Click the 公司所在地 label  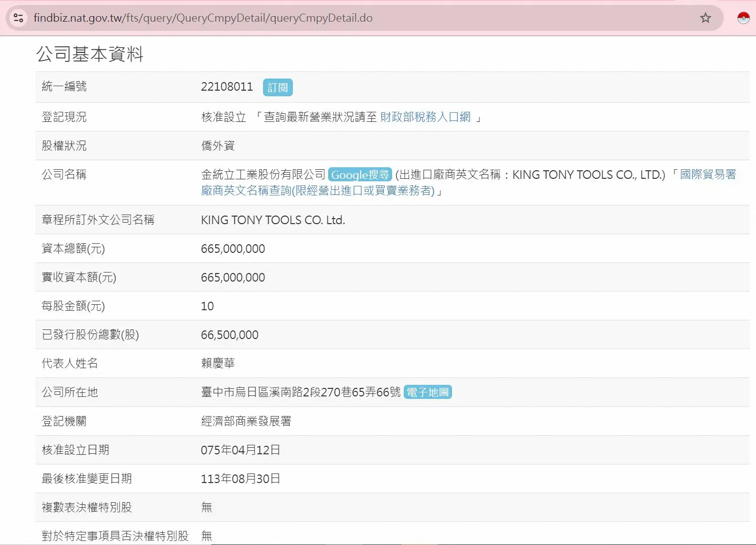[x=70, y=392]
